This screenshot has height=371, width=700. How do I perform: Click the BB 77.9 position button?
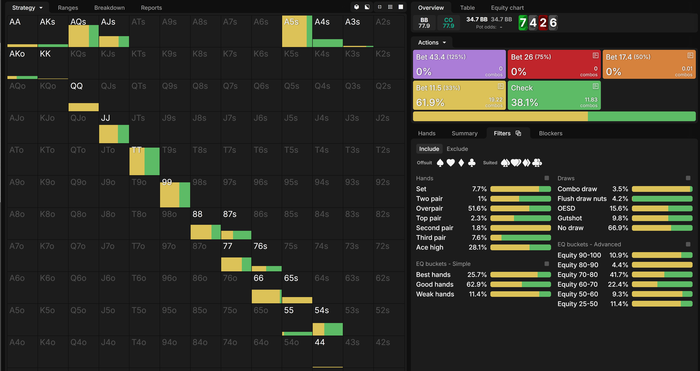(424, 23)
